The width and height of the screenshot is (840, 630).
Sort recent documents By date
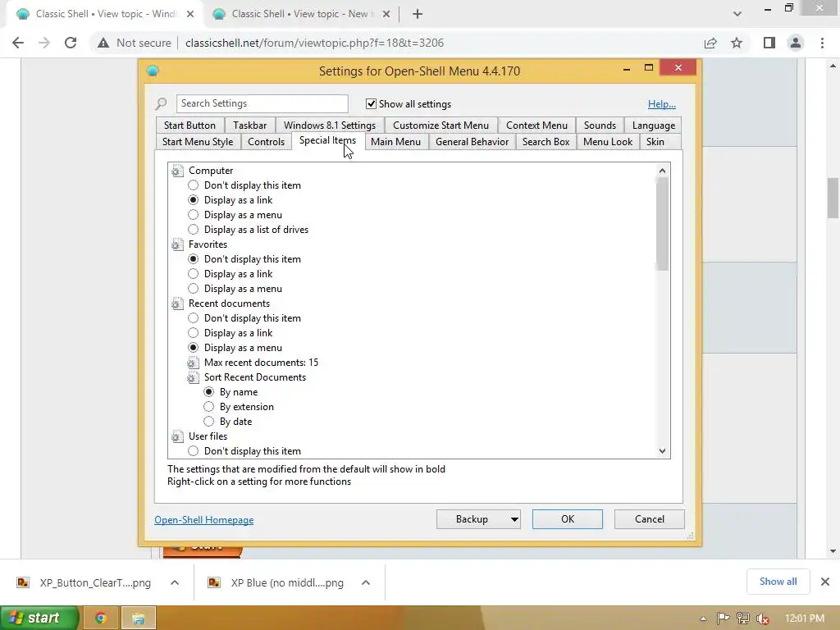click(x=208, y=422)
